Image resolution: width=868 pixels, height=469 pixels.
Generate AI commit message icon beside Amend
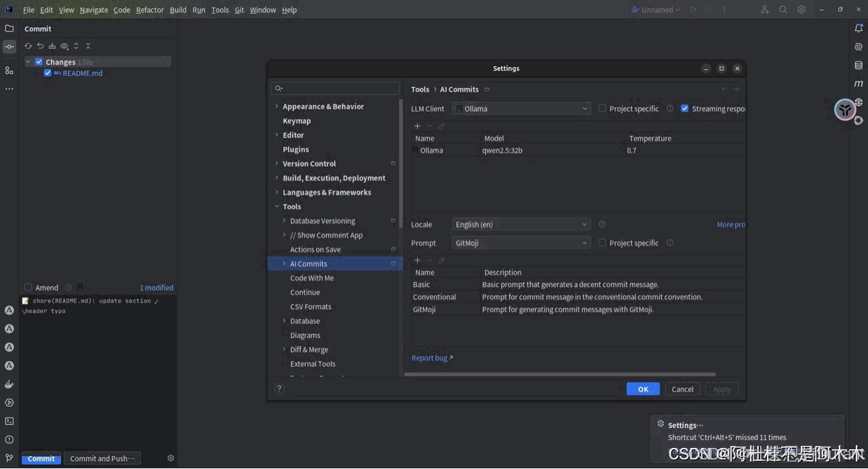pos(80,288)
